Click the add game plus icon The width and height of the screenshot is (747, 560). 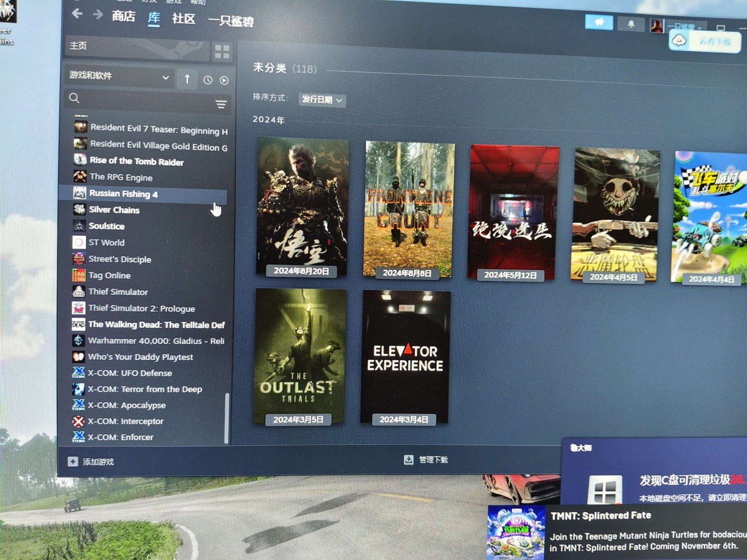(x=73, y=461)
